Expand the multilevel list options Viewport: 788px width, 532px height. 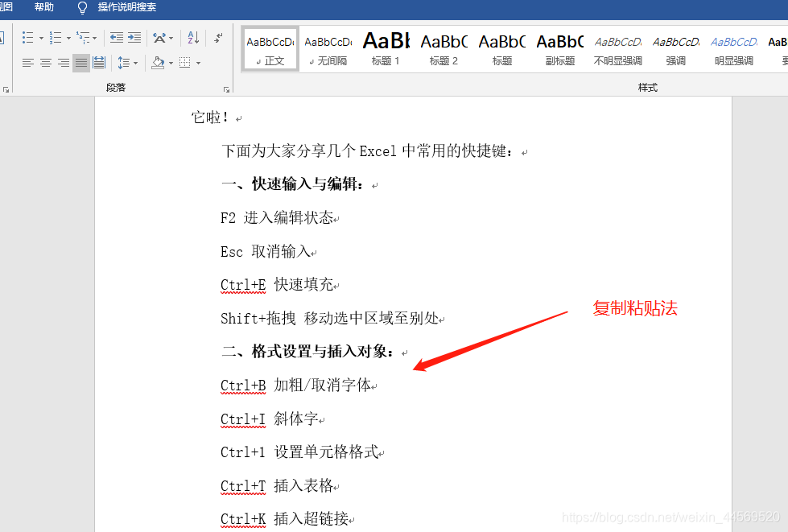(94, 38)
